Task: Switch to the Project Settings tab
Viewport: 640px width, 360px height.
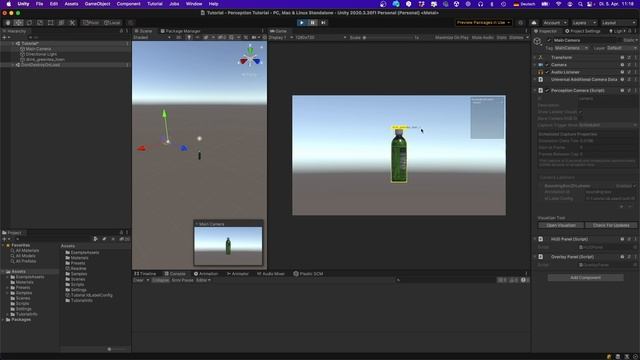Action: coord(582,31)
